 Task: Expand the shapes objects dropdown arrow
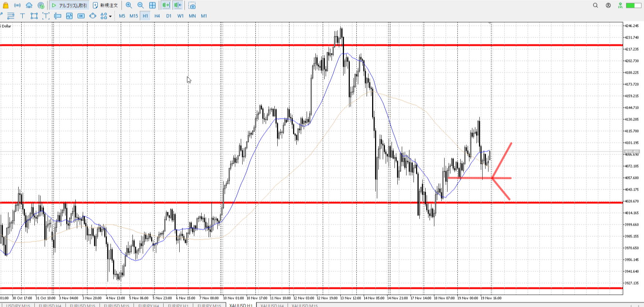(110, 16)
